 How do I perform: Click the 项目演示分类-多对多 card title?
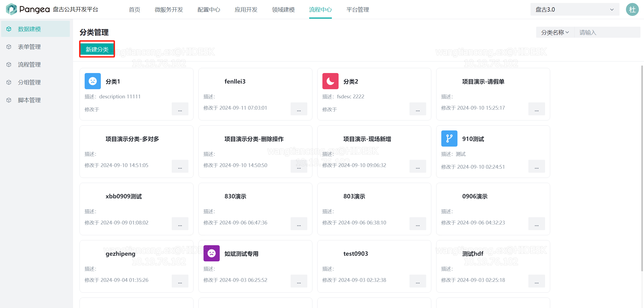132,139
